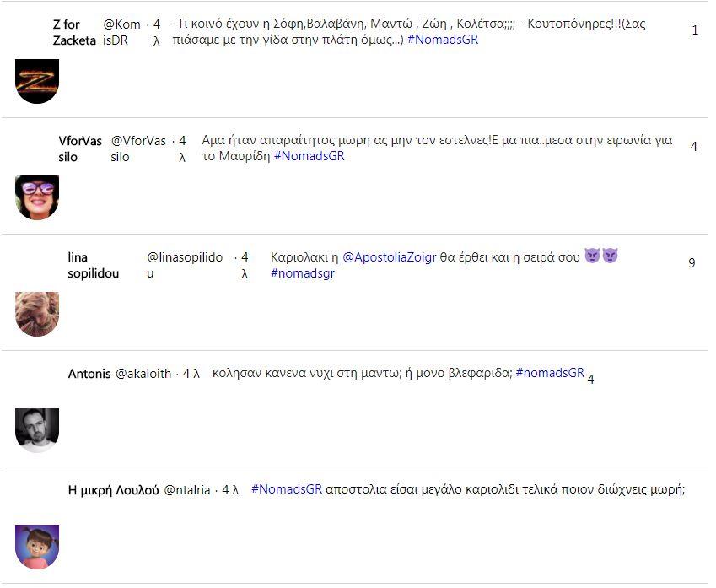Select the Antonis display name
This screenshot has height=588, width=716.
(x=89, y=374)
